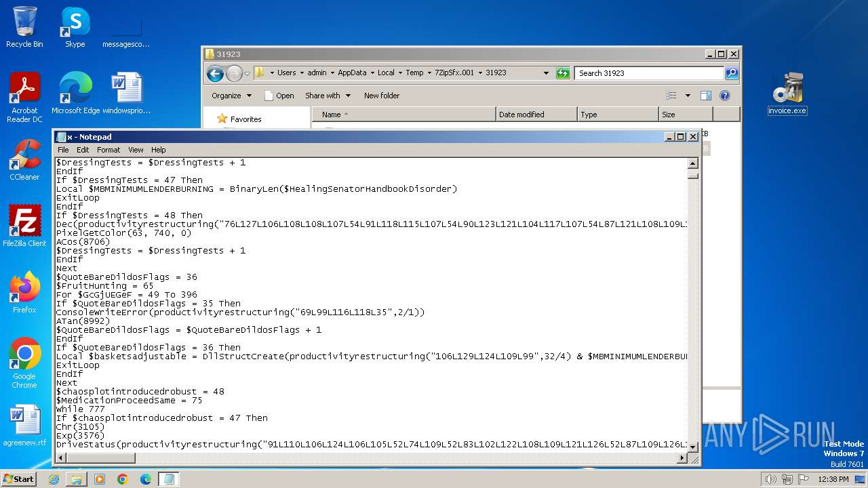Launch Google Chrome from the desktop

tap(24, 363)
